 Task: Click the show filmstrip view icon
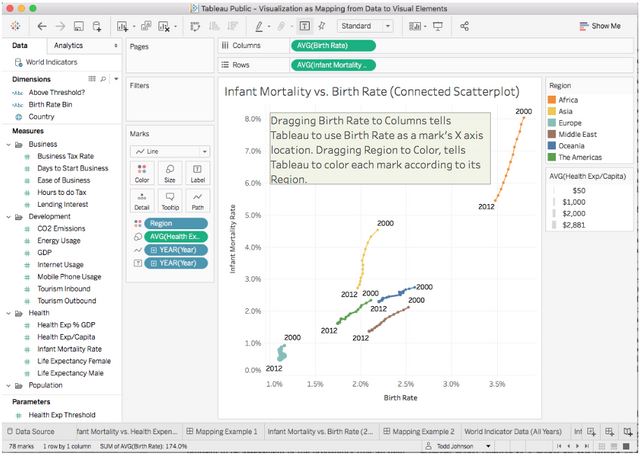coord(613,446)
